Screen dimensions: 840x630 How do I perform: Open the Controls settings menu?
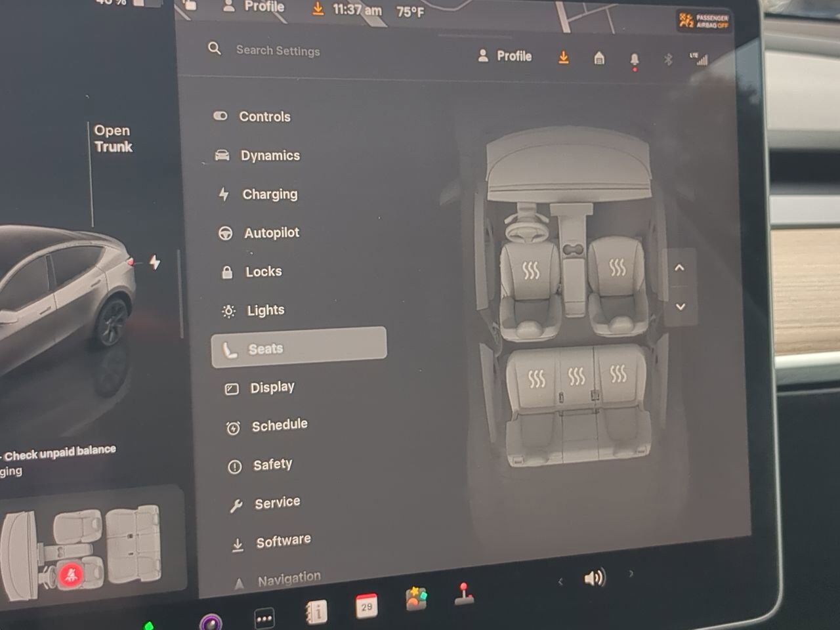click(264, 117)
